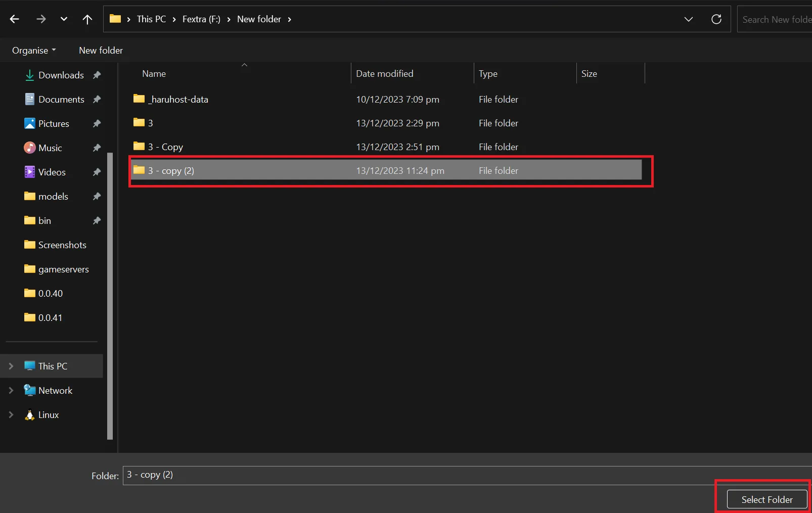Expand chevron after New folder breadcrumb
The image size is (812, 513).
(289, 19)
